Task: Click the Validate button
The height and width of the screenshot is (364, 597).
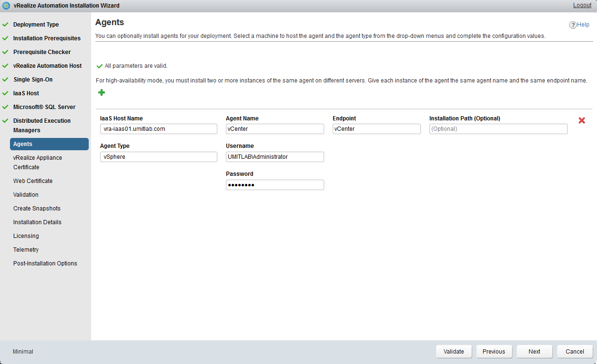Action: point(454,352)
